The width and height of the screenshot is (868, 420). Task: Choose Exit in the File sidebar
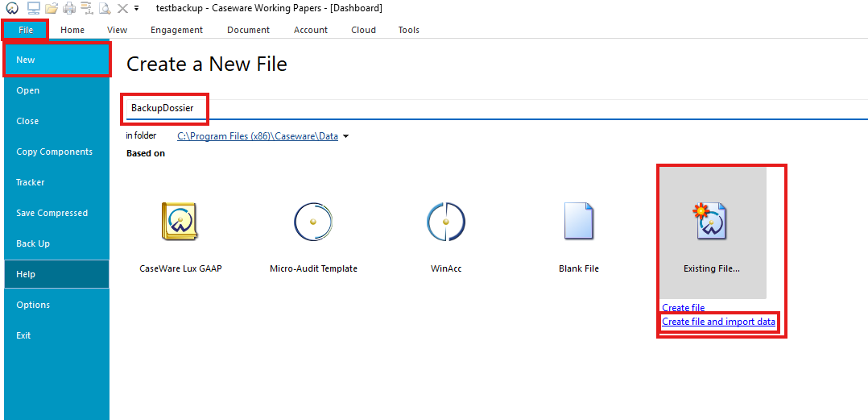click(56, 335)
